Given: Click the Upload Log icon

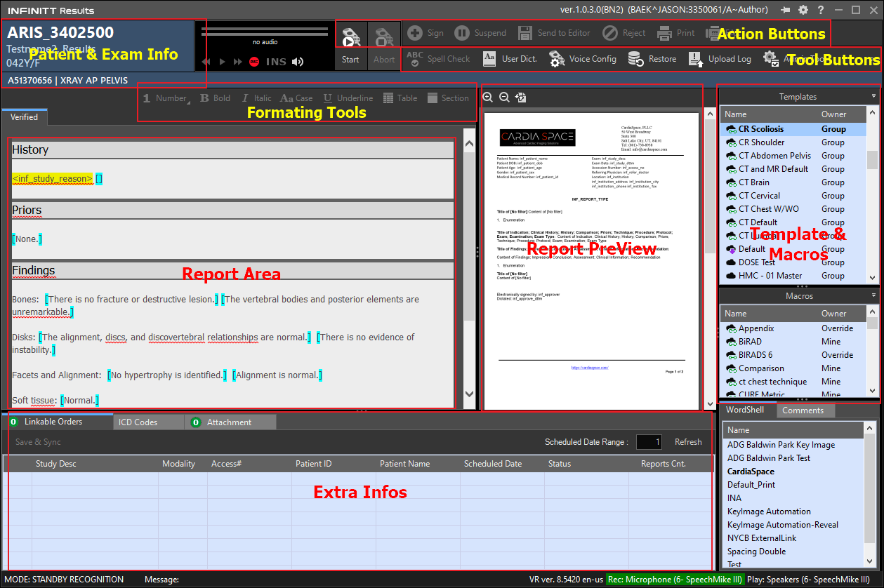Looking at the screenshot, I should coord(695,59).
